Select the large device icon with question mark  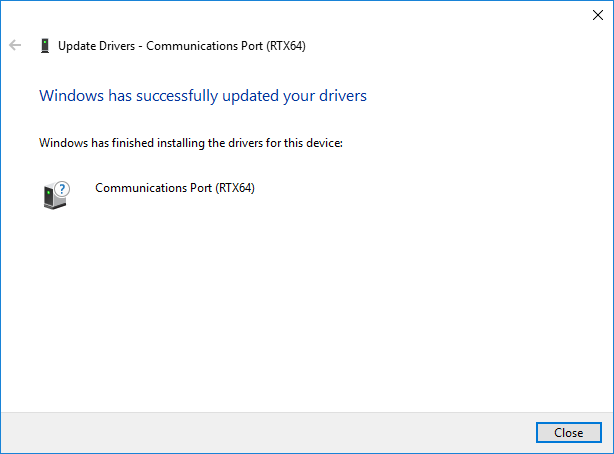coord(56,195)
